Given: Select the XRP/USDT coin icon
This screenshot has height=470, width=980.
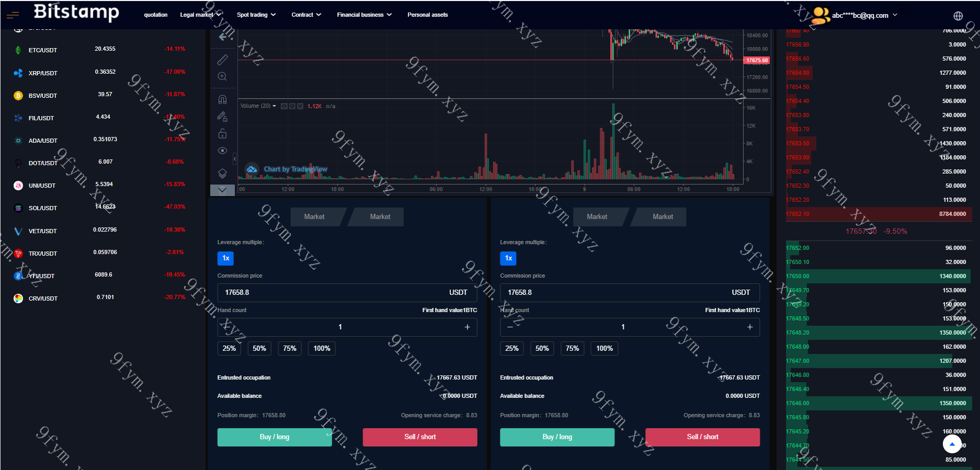Looking at the screenshot, I should tap(18, 73).
